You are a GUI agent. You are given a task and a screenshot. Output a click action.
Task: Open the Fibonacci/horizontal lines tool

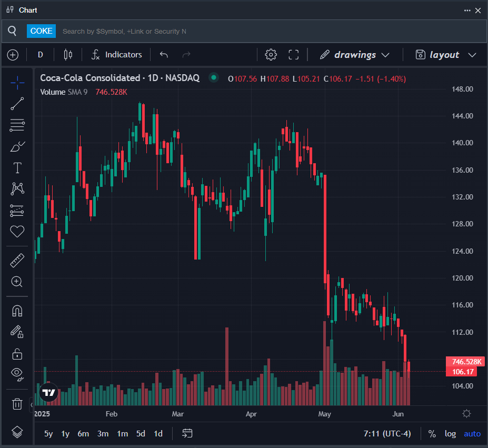17,125
